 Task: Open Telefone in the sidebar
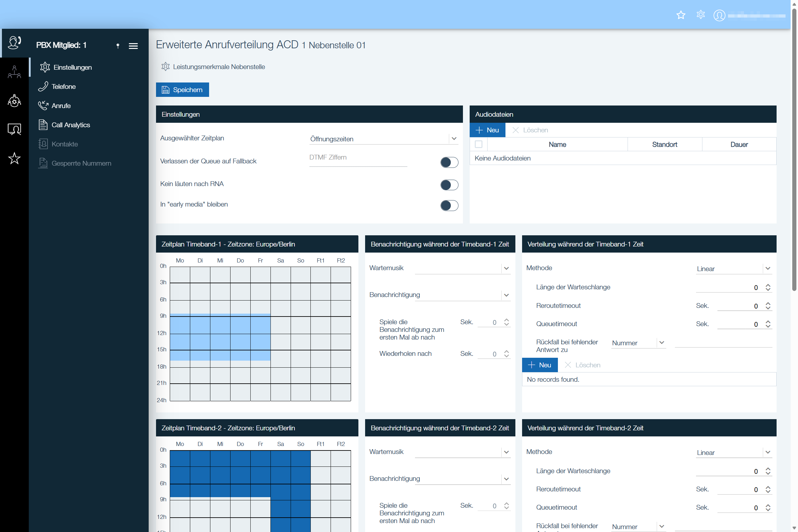coord(57,87)
